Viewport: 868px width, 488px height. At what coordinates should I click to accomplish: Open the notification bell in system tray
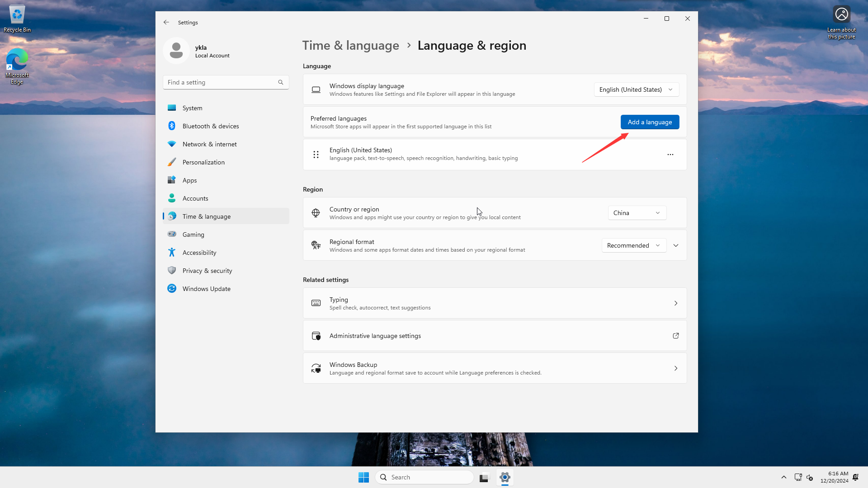click(856, 477)
